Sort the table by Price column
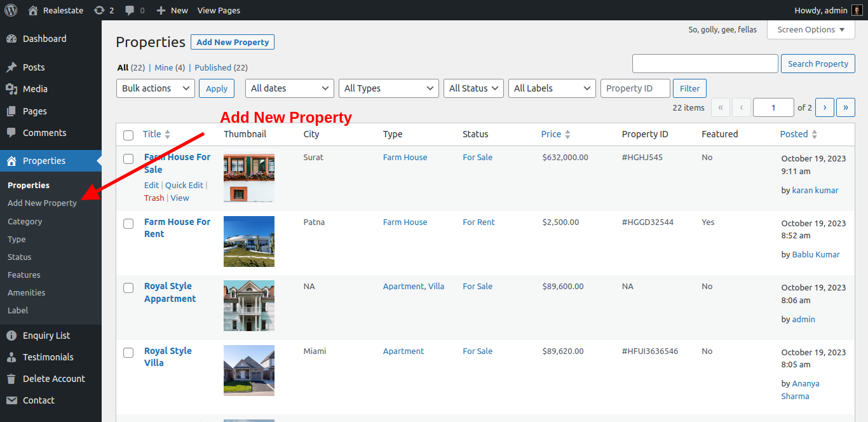The width and height of the screenshot is (868, 422). [551, 134]
